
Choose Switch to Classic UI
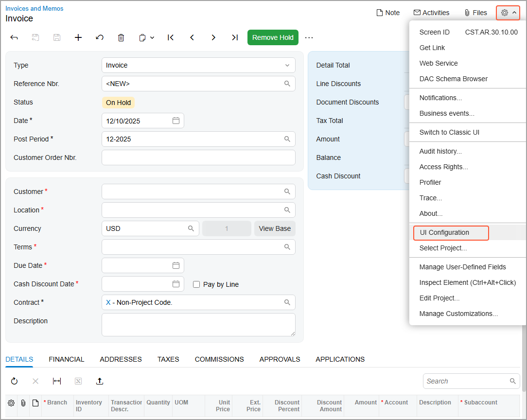[x=468, y=132]
